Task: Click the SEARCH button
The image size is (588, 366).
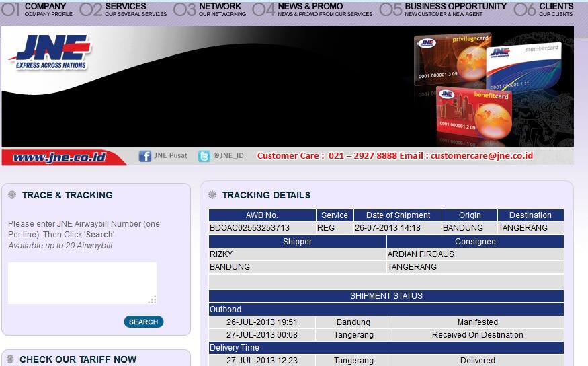Action: [x=144, y=322]
